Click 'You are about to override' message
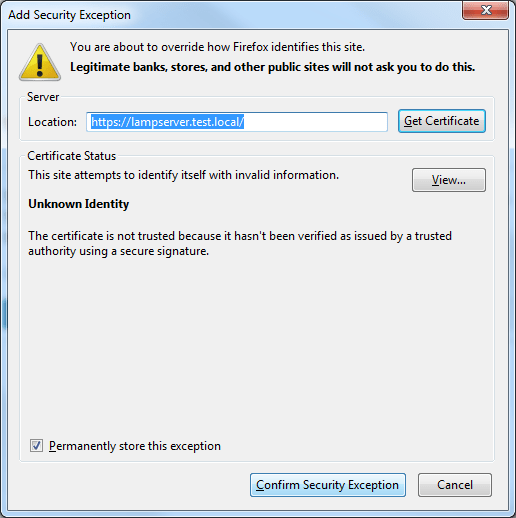The height and width of the screenshot is (518, 516). pos(217,47)
